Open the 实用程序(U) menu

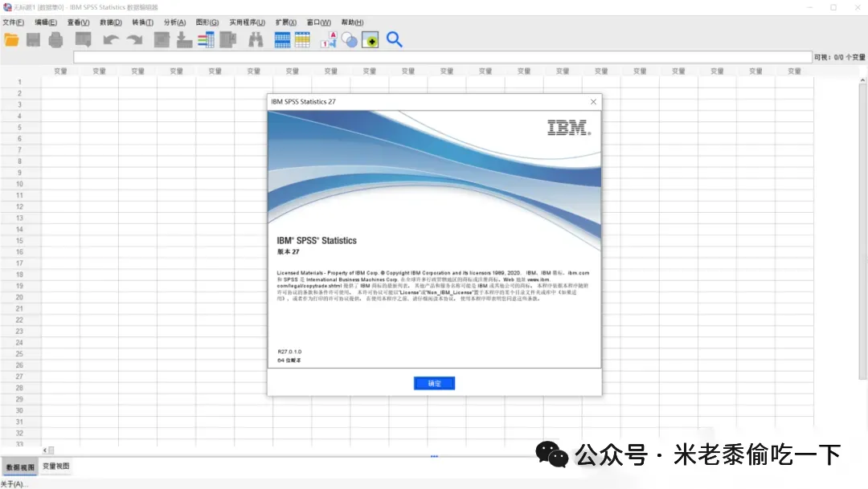tap(248, 22)
